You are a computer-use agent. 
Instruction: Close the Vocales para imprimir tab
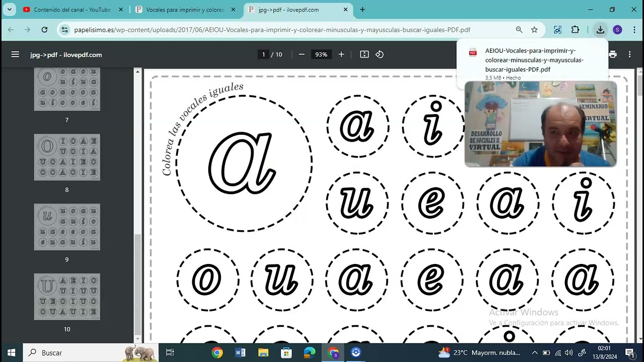[233, 10]
